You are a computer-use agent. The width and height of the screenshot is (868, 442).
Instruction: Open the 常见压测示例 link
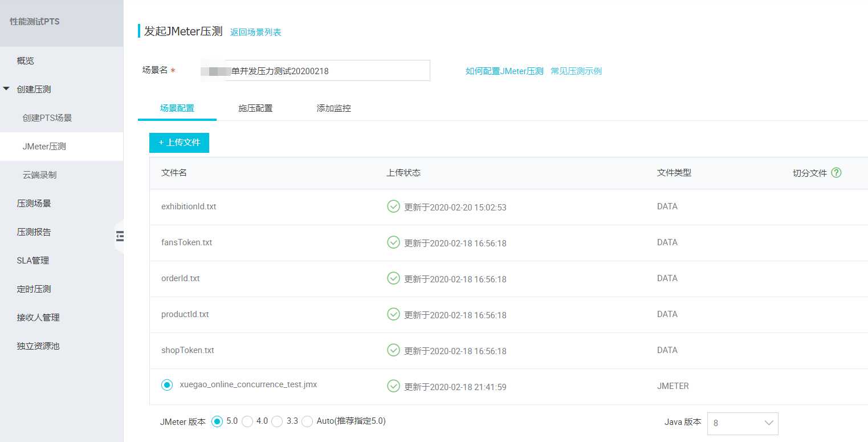pos(576,71)
